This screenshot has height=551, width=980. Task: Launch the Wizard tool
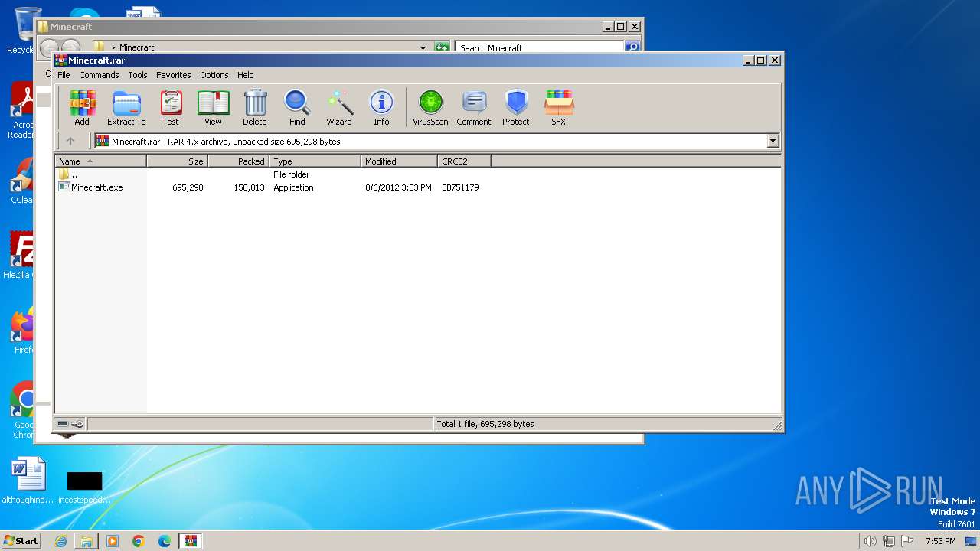339,108
